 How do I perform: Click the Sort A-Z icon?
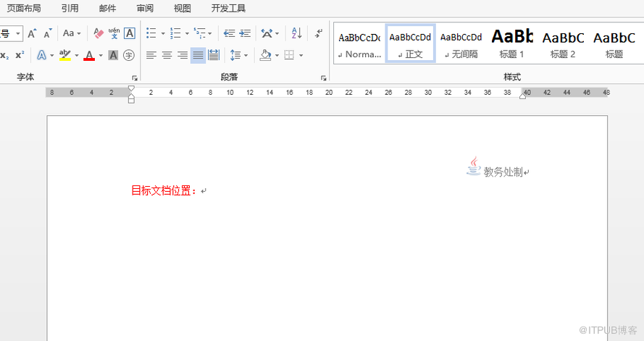click(x=296, y=33)
